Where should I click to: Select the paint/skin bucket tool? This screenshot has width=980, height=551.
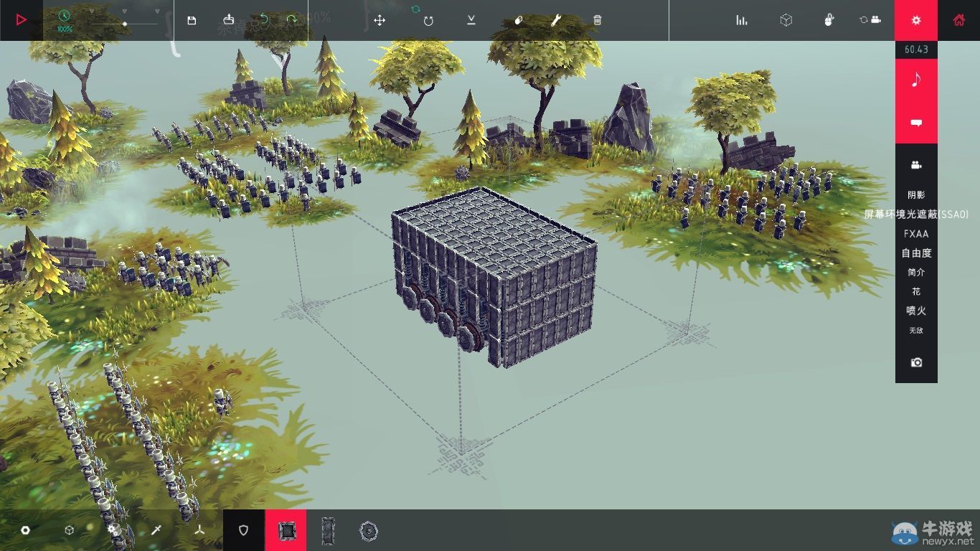(x=519, y=20)
